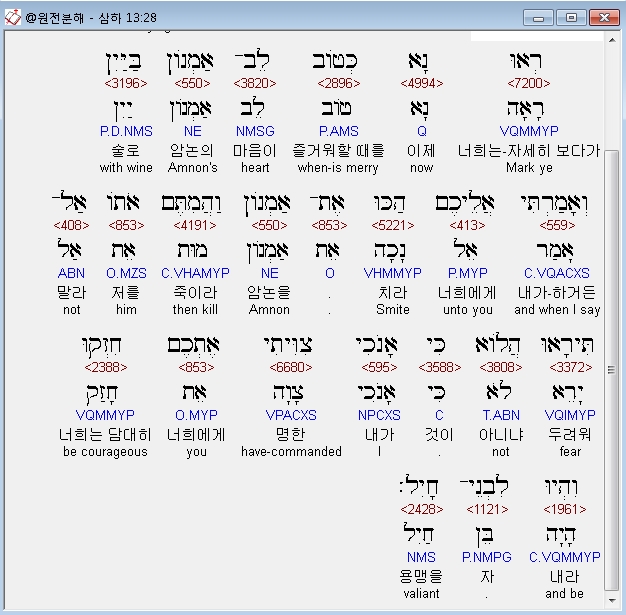Click the English gloss 'be courageous'
Viewport: 626px width, 615px height.
point(105,452)
